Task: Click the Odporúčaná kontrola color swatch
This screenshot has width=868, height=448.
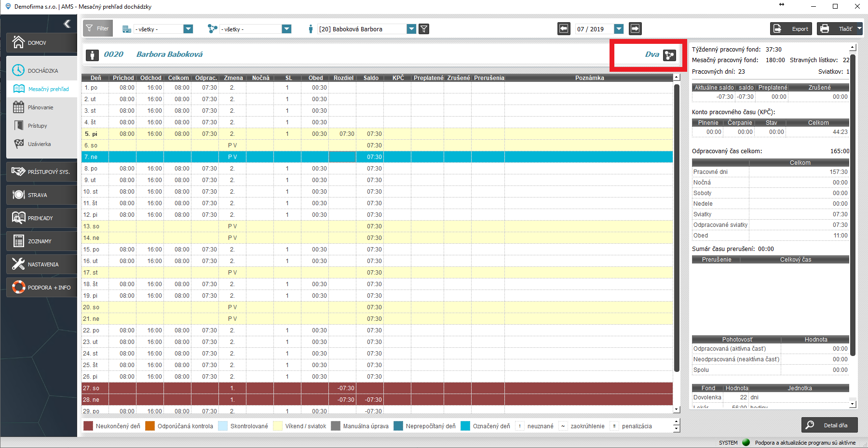Action: pyautogui.click(x=150, y=426)
